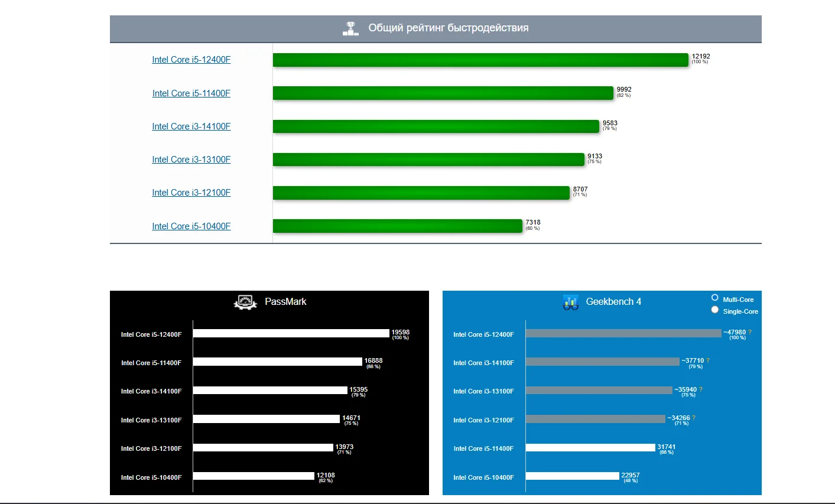The image size is (835, 504).
Task: Click the 9583 overall score value
Action: tap(610, 123)
